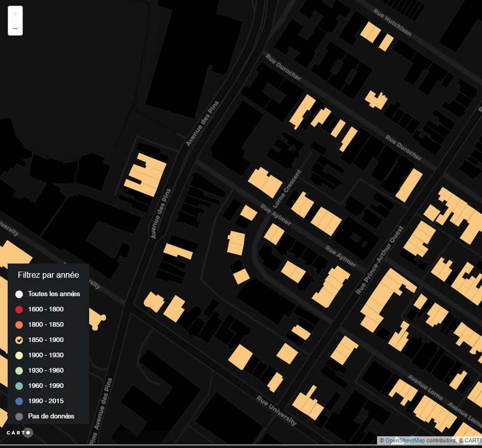The height and width of the screenshot is (448, 482).
Task: Pick the blue 1990 - 2015 filter circle
Action: tap(19, 401)
